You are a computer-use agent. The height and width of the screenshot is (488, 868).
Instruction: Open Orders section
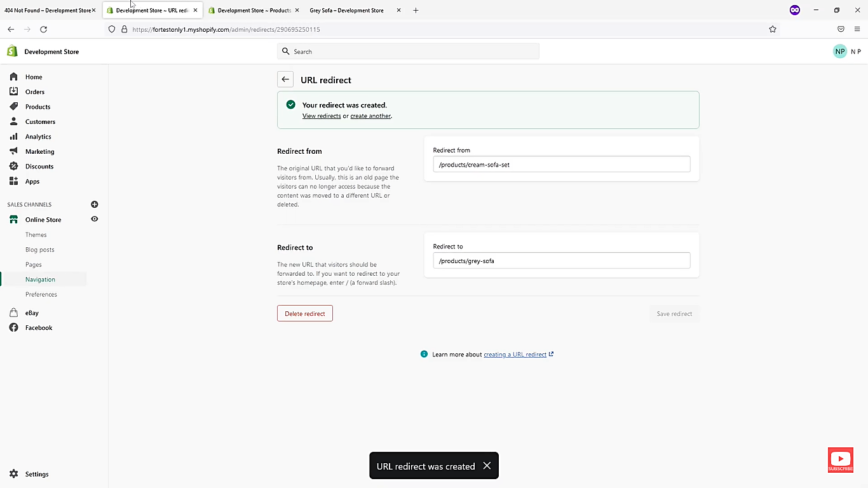[x=35, y=91]
